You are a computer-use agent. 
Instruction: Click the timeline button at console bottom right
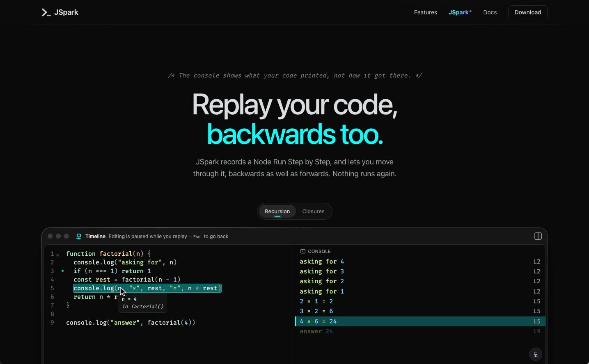tap(535, 354)
